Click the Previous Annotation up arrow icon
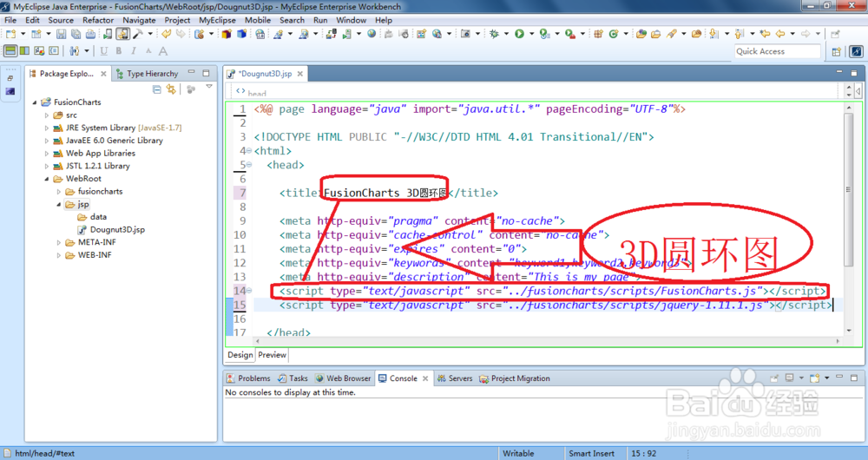The width and height of the screenshot is (868, 460). tap(740, 35)
